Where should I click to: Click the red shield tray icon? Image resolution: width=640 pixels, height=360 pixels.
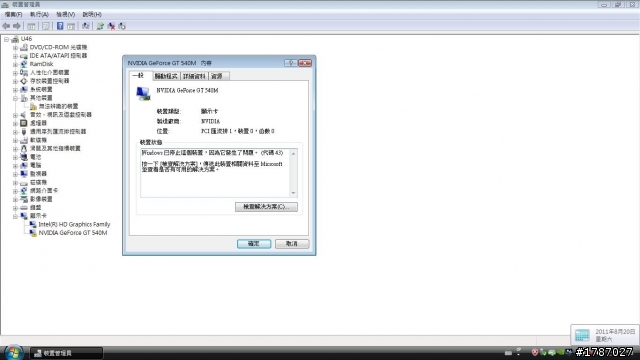pyautogui.click(x=535, y=352)
